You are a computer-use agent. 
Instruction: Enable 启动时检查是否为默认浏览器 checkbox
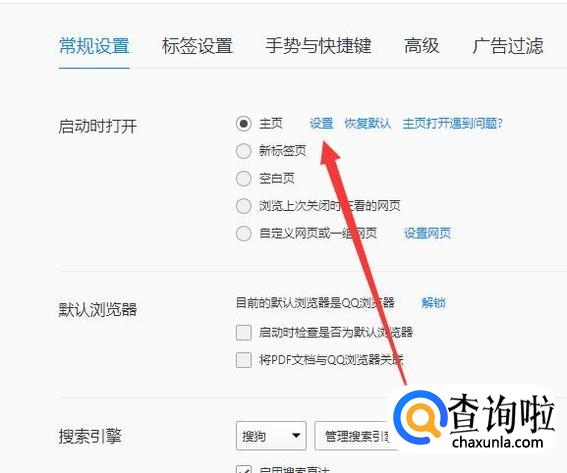243,332
